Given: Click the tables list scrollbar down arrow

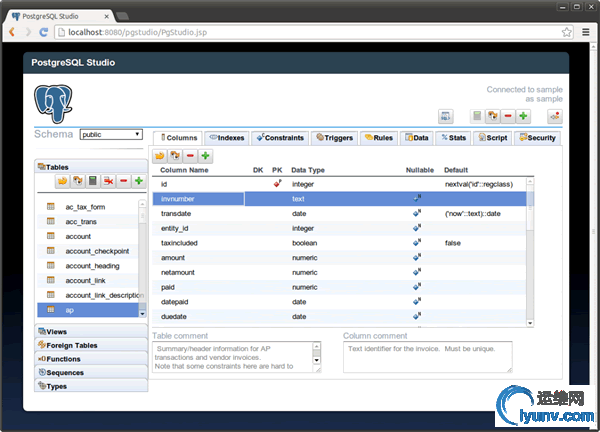Looking at the screenshot, I should tap(142, 314).
